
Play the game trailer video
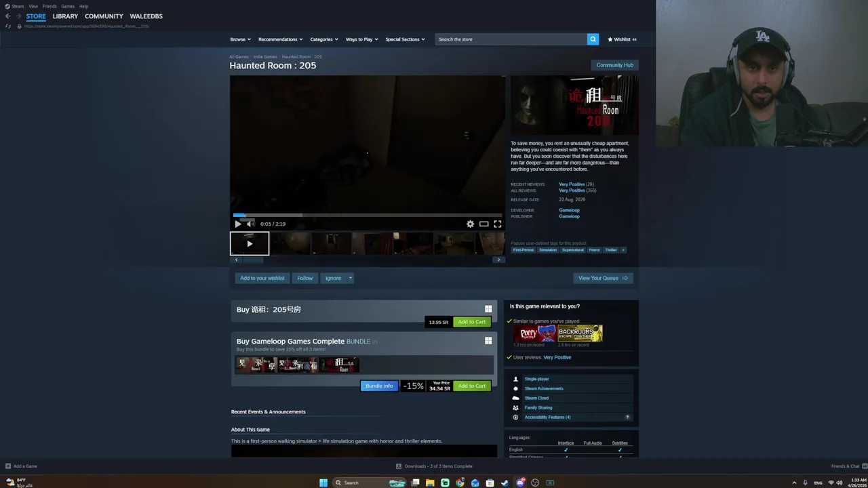(x=237, y=224)
